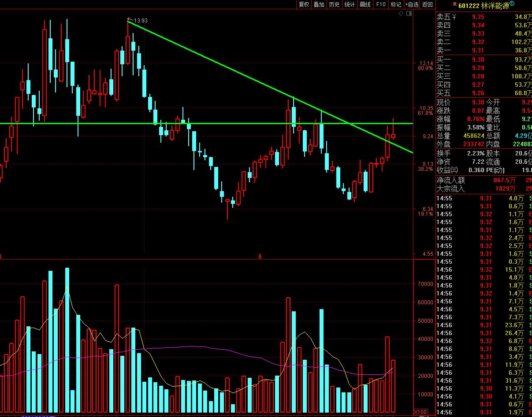Image resolution: width=532 pixels, height=417 pixels.
Task: Click the X100 volume unit label
Action: click(x=421, y=412)
